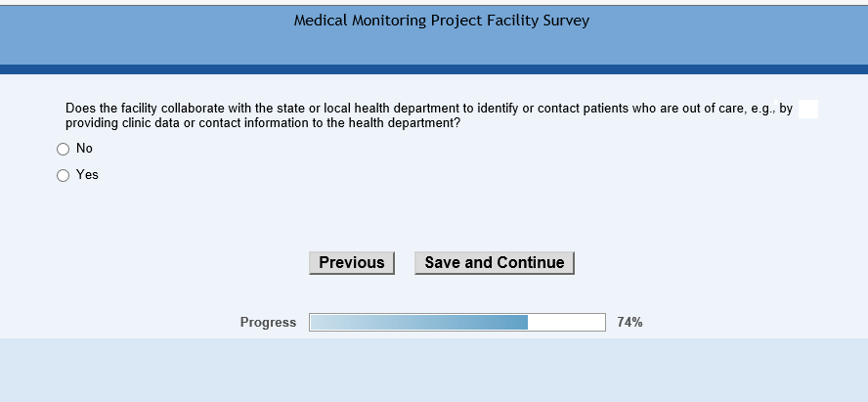
Task: Click the question's second line about clinic data
Action: click(262, 123)
